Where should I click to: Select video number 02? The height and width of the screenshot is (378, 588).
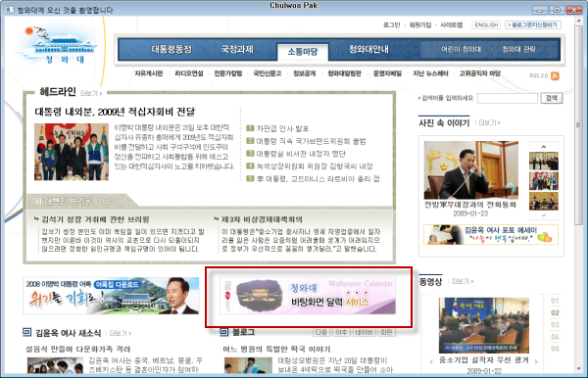point(555,312)
